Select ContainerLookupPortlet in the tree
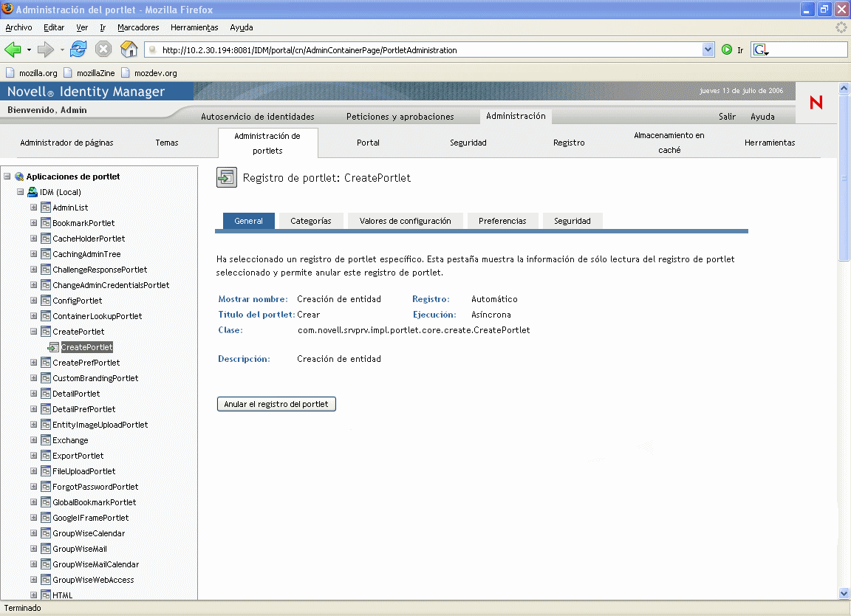This screenshot has width=851, height=616. 98,316
